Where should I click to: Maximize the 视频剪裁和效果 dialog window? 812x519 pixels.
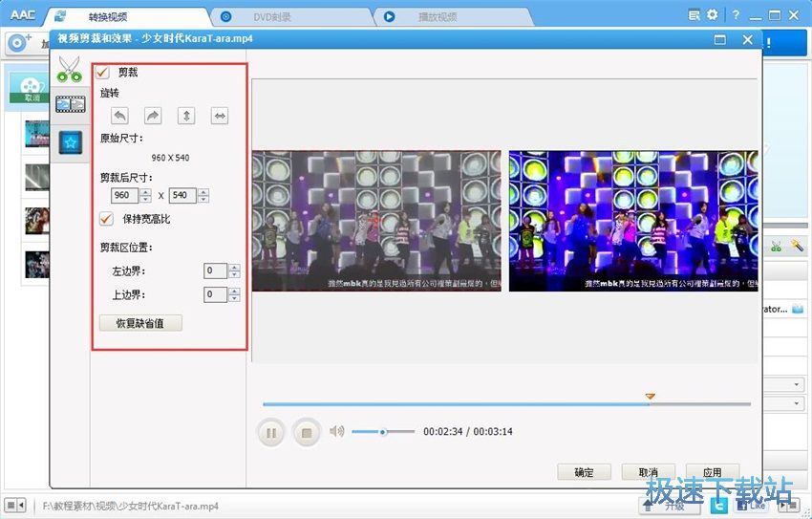click(720, 39)
